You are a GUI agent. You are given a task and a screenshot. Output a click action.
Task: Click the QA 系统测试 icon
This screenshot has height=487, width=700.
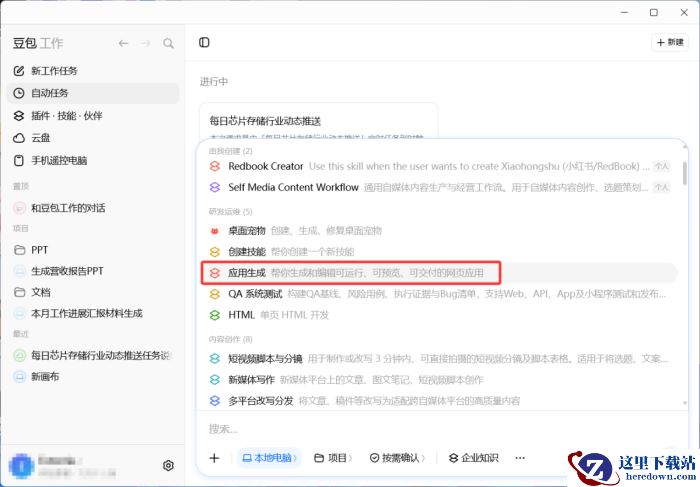pyautogui.click(x=215, y=294)
